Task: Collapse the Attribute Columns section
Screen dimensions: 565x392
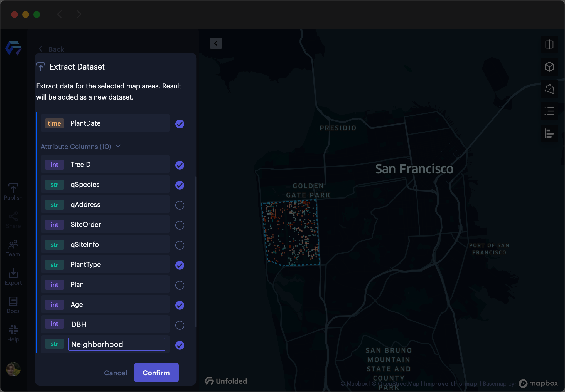Action: 118,146
